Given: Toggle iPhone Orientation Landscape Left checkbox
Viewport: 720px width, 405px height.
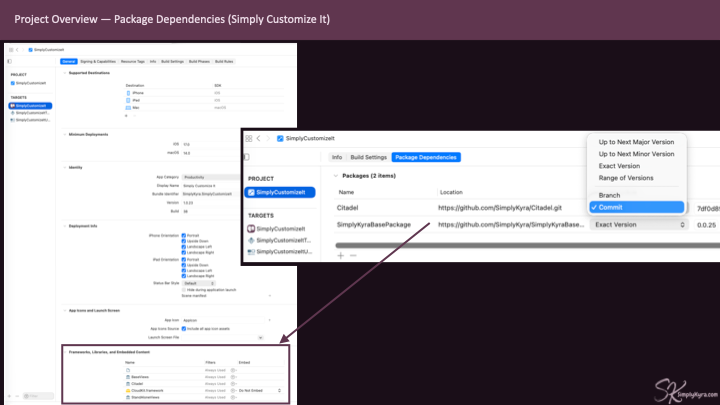Looking at the screenshot, I should pyautogui.click(x=184, y=247).
